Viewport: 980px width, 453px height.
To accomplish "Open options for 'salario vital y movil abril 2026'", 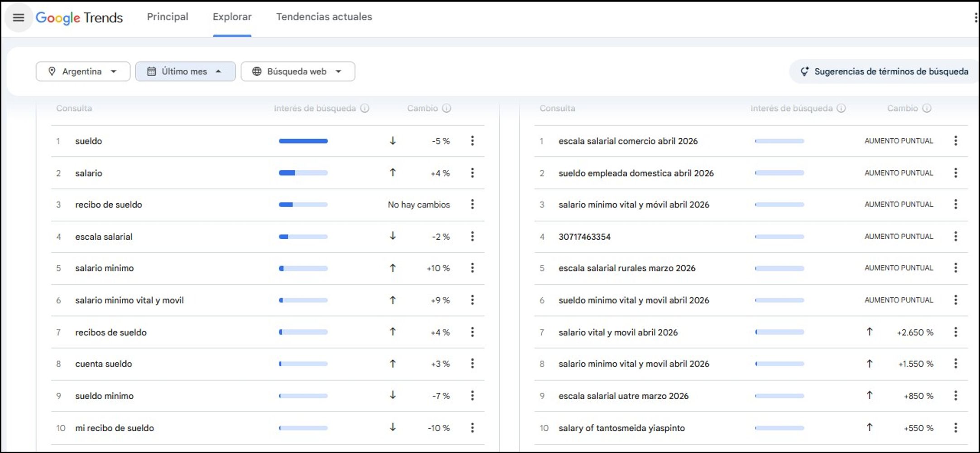I will (956, 332).
